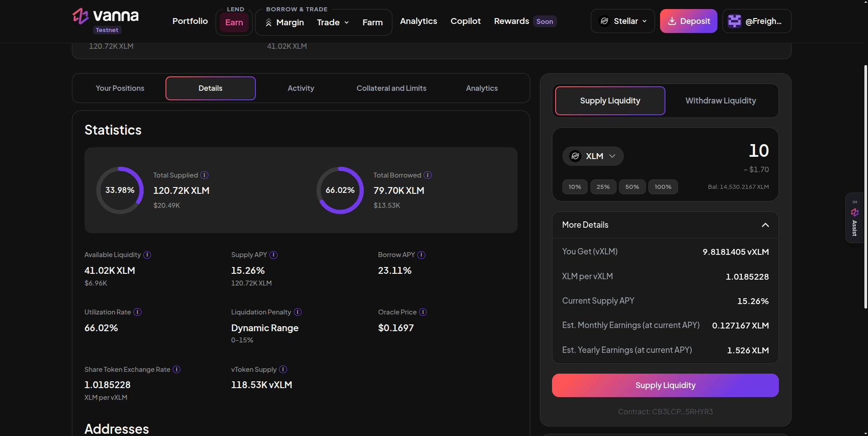Show Available Liquidity info tooltip icon

point(147,255)
